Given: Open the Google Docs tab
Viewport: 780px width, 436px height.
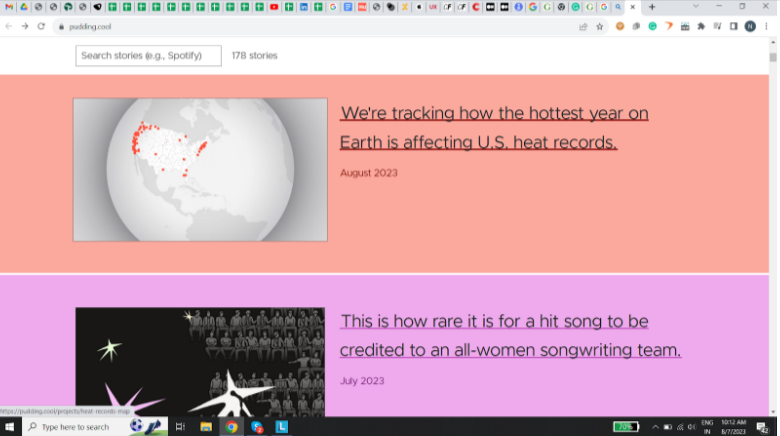Looking at the screenshot, I should 348,7.
